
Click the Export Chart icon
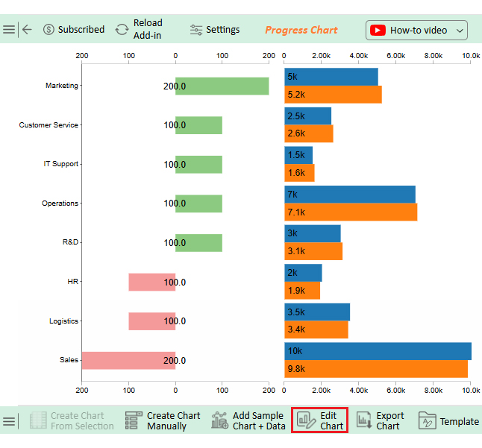[x=364, y=420]
